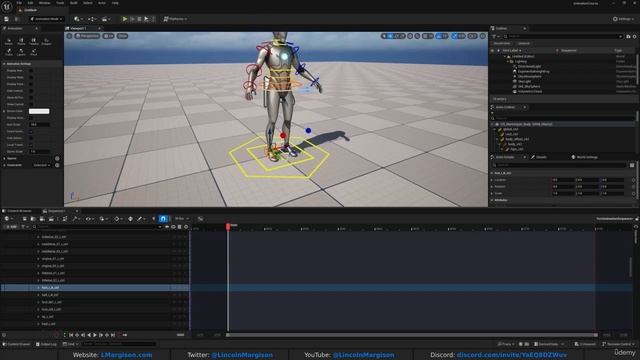Open the Settings button at top right
This screenshot has height=360, width=640.
[624, 19]
